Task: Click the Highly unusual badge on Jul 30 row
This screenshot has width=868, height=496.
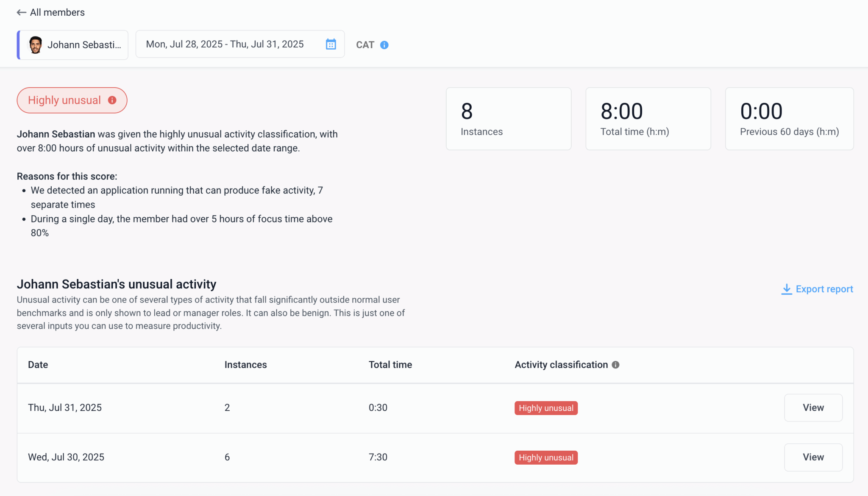Action: [545, 457]
